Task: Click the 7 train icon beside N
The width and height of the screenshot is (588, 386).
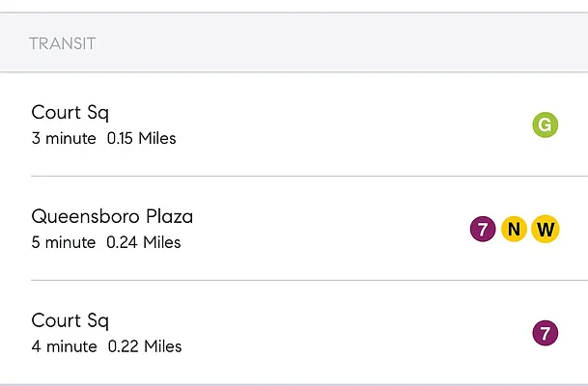Action: [483, 229]
